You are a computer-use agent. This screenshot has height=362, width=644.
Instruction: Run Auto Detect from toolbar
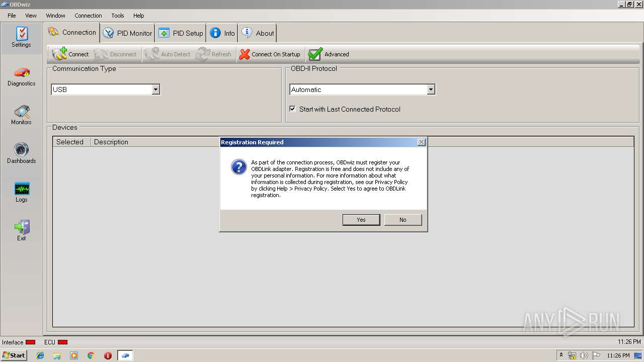[168, 54]
